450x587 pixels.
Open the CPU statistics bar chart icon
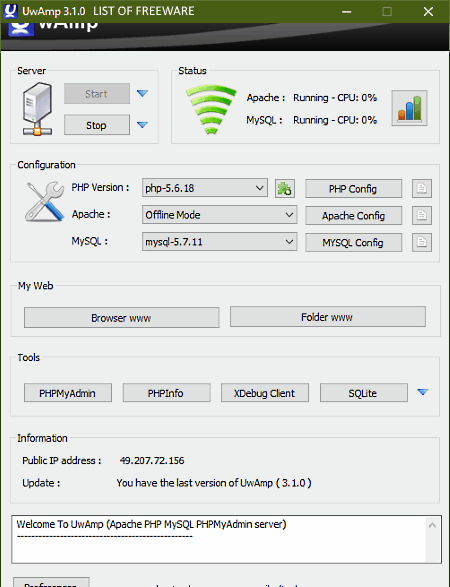click(x=409, y=108)
